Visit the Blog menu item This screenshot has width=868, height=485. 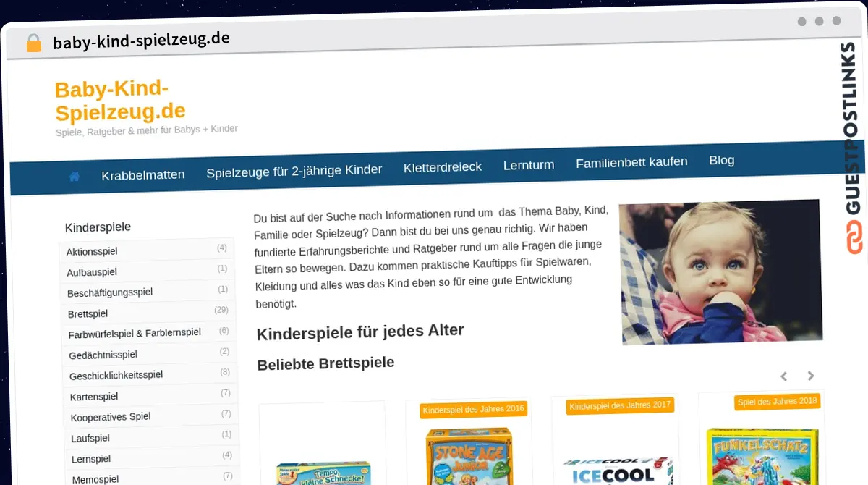point(722,160)
